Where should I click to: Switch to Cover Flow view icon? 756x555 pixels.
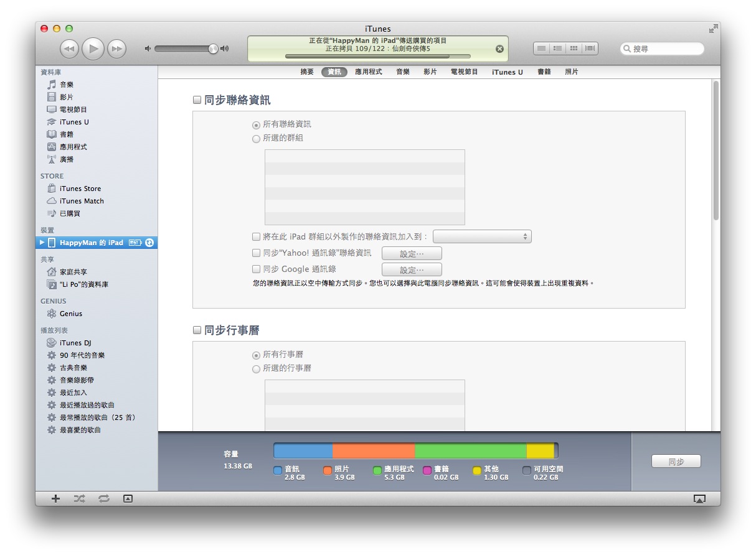(589, 48)
